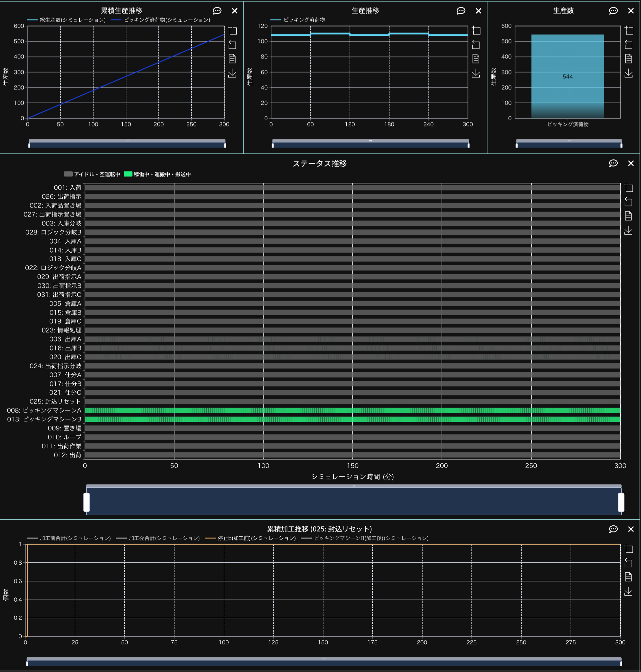The height and width of the screenshot is (672, 641).
Task: Open data view for 累積加工推移 chart
Action: pos(628,577)
